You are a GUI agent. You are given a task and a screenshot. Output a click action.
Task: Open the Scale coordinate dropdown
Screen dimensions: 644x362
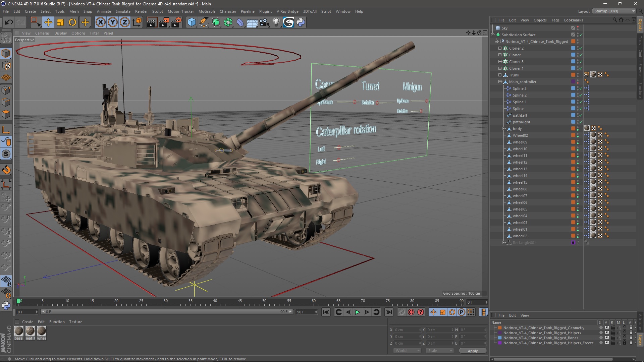(x=440, y=351)
